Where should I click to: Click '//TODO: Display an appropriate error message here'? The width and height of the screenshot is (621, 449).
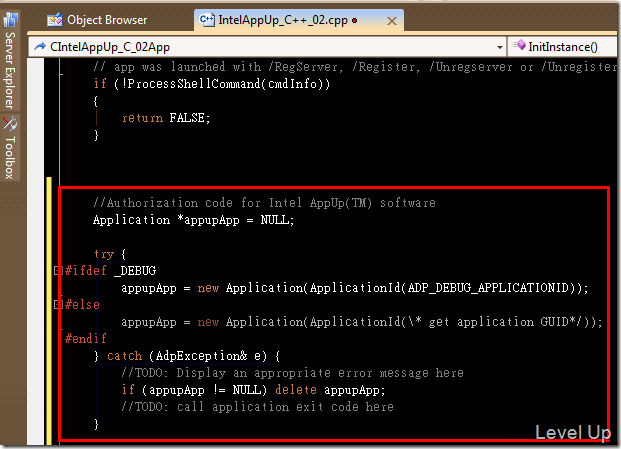(292, 373)
